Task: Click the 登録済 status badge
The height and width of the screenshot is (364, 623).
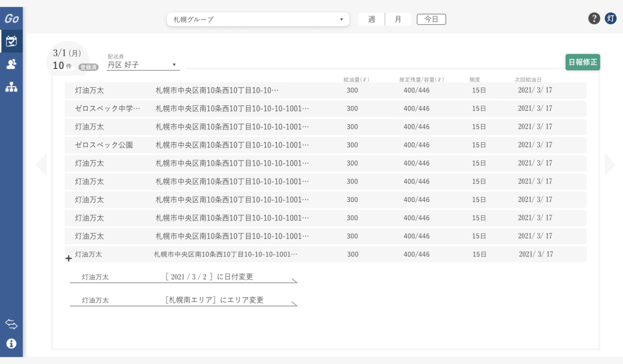Action: pos(88,67)
